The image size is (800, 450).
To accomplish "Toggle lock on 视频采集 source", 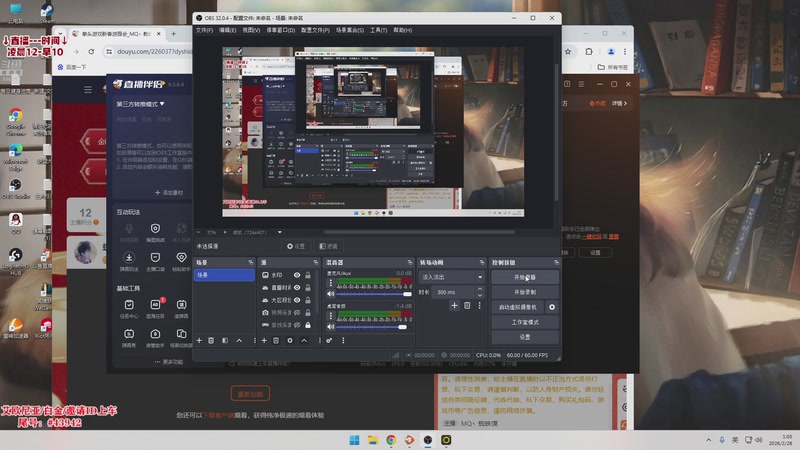I will tap(308, 312).
